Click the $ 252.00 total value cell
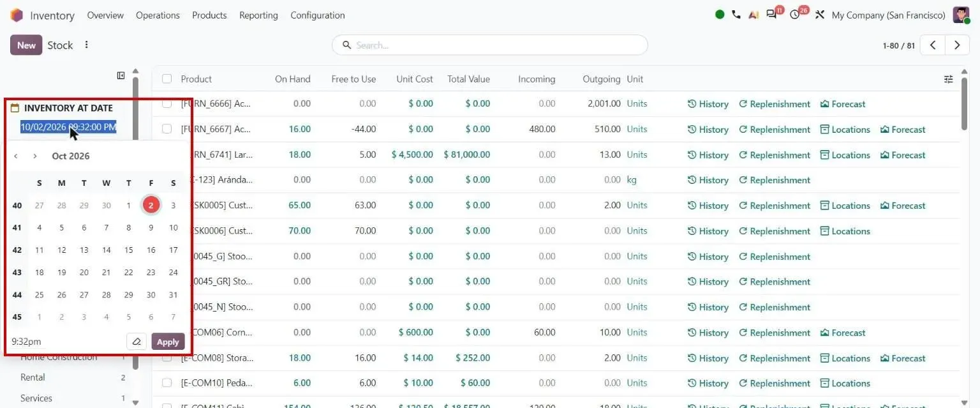This screenshot has height=408, width=980. [471, 358]
